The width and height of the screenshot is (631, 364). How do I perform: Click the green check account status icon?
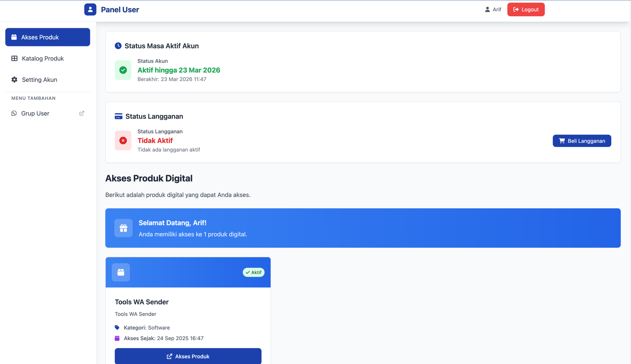(123, 70)
